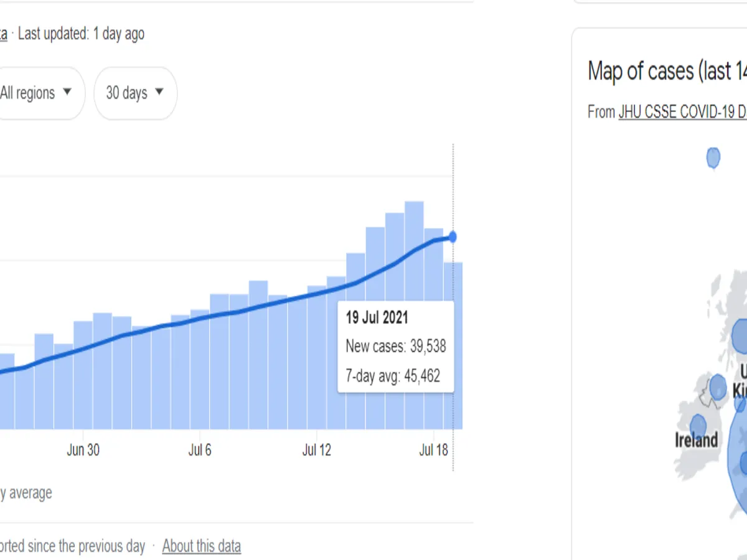Click the Map of cases heading

point(667,72)
